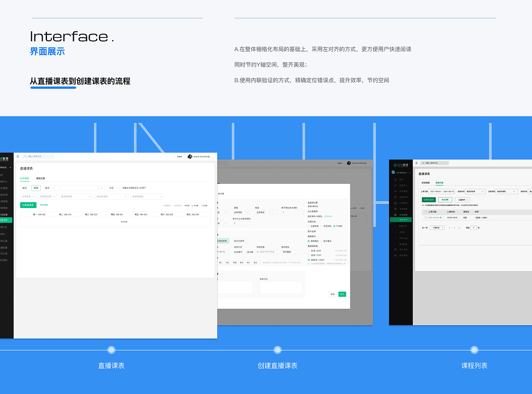Click the 销售中心 icon in the sidebar

[395, 186]
